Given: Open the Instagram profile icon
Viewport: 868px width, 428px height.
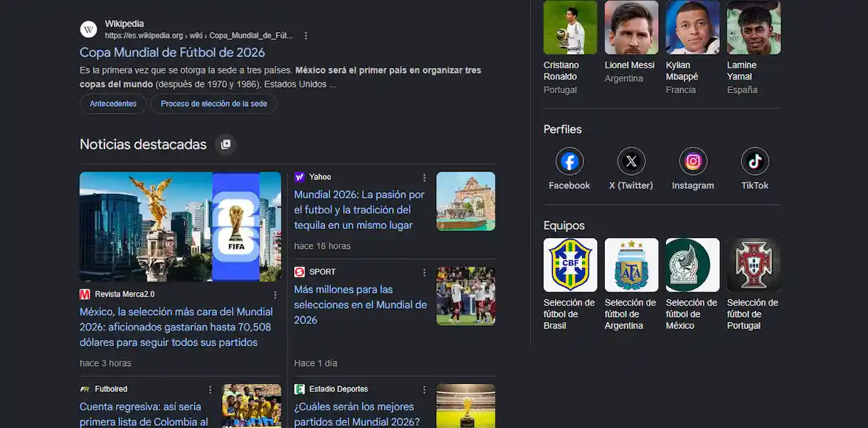Looking at the screenshot, I should click(693, 161).
